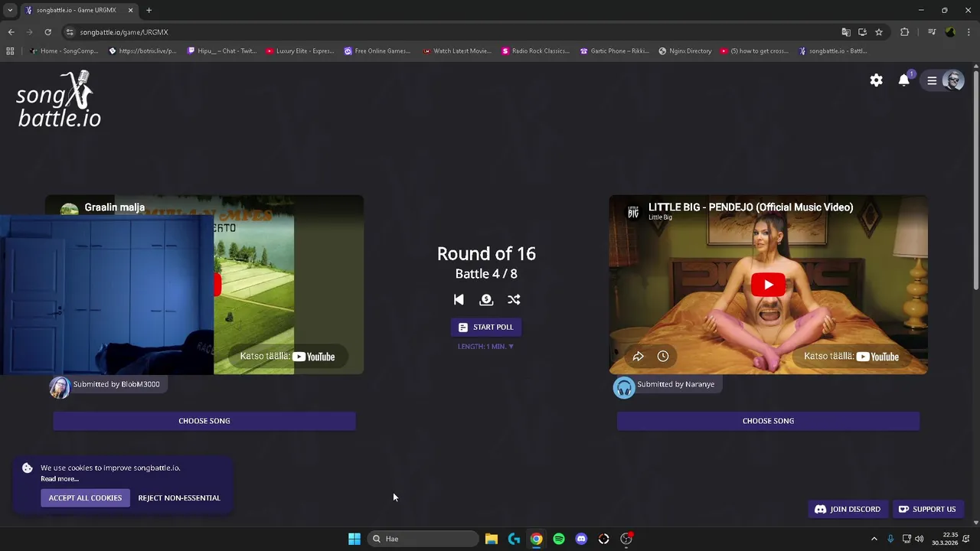The image size is (980, 551).
Task: Accept all cookies
Action: (85, 498)
